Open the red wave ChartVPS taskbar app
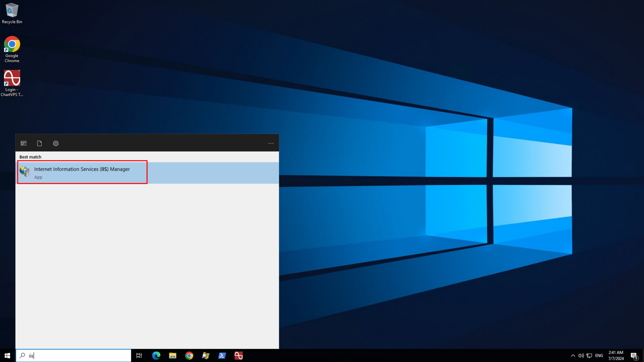644x362 pixels. [x=239, y=356]
